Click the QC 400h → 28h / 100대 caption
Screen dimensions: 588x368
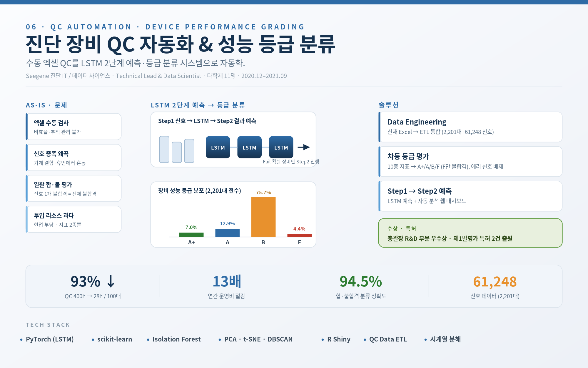point(93,296)
